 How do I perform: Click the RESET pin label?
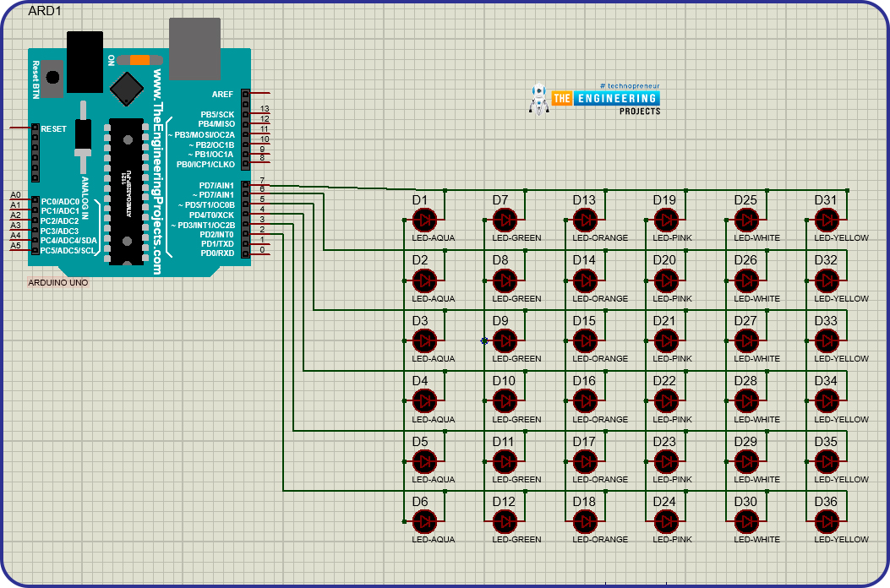click(x=53, y=129)
